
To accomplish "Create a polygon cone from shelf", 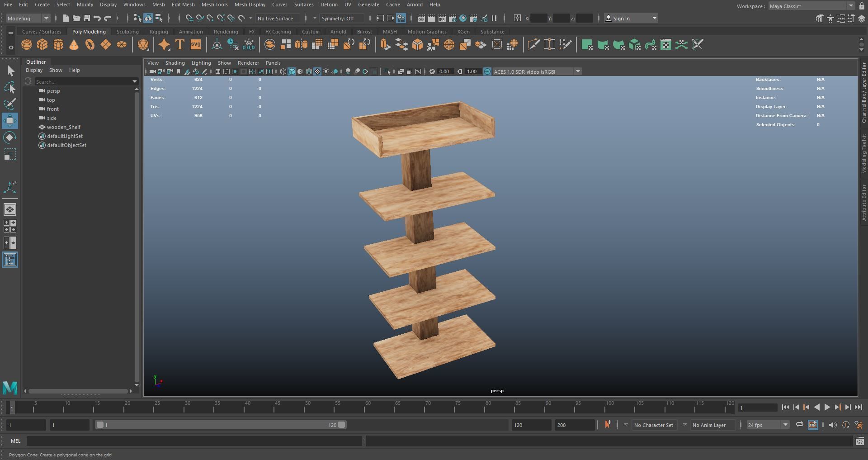I will pyautogui.click(x=74, y=44).
